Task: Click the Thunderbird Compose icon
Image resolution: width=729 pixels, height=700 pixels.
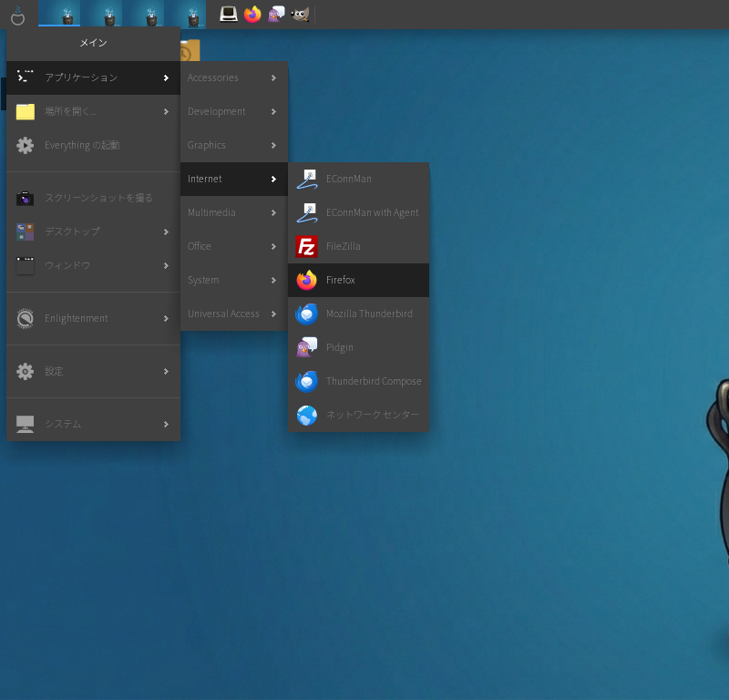Action: click(x=307, y=381)
